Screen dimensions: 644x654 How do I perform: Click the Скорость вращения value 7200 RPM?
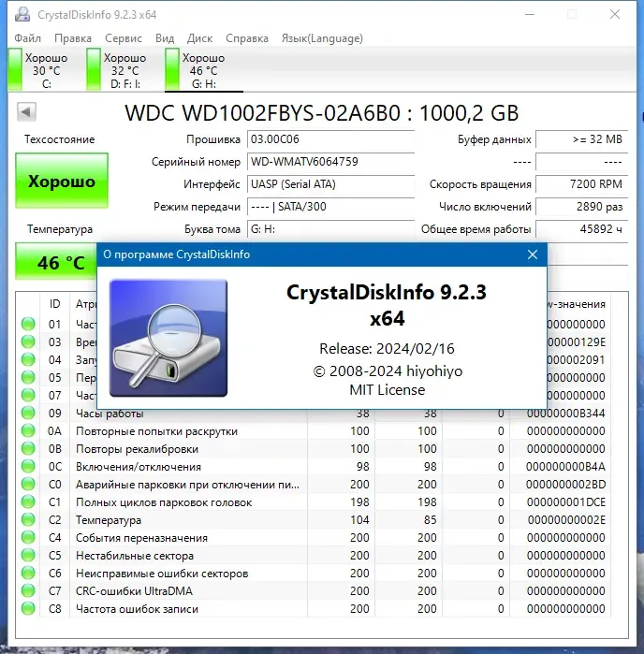click(x=581, y=184)
